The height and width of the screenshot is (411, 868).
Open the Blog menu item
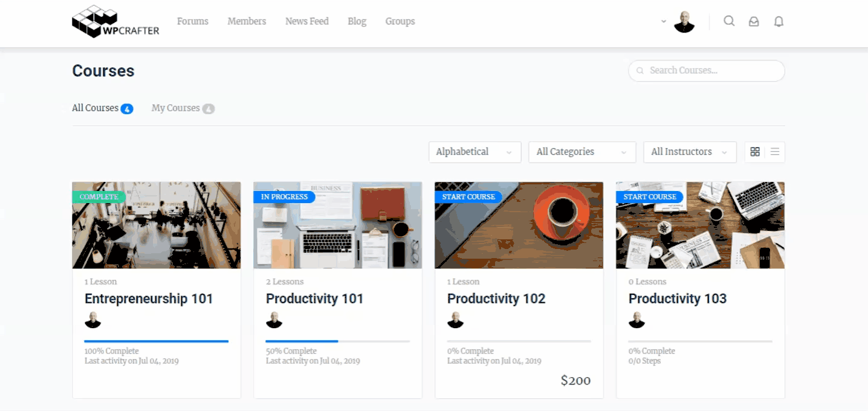click(x=357, y=21)
